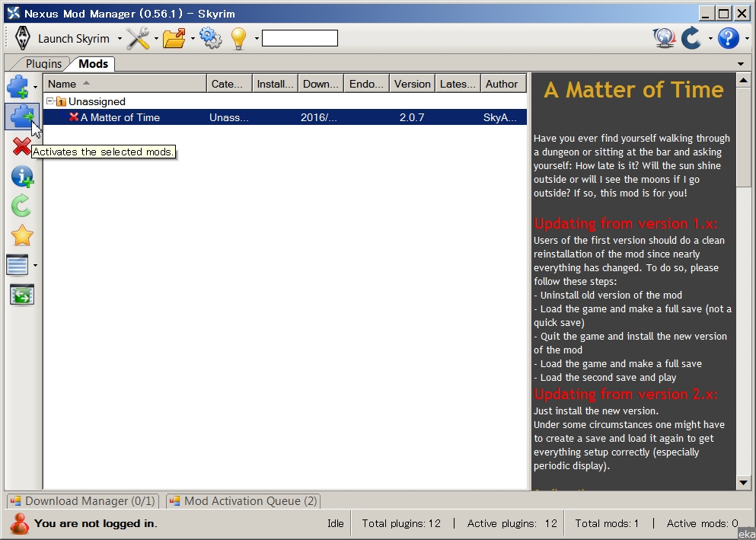Click the Active plugins: 12 status entry

[x=512, y=523]
